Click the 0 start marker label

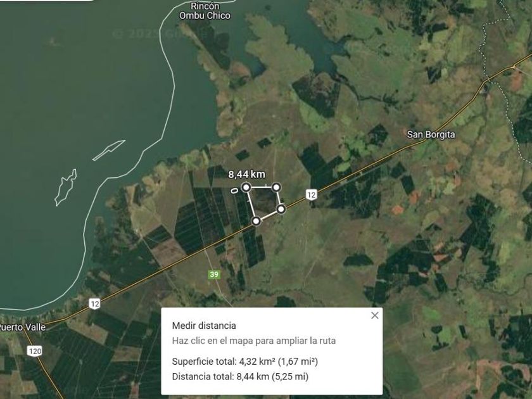point(234,191)
